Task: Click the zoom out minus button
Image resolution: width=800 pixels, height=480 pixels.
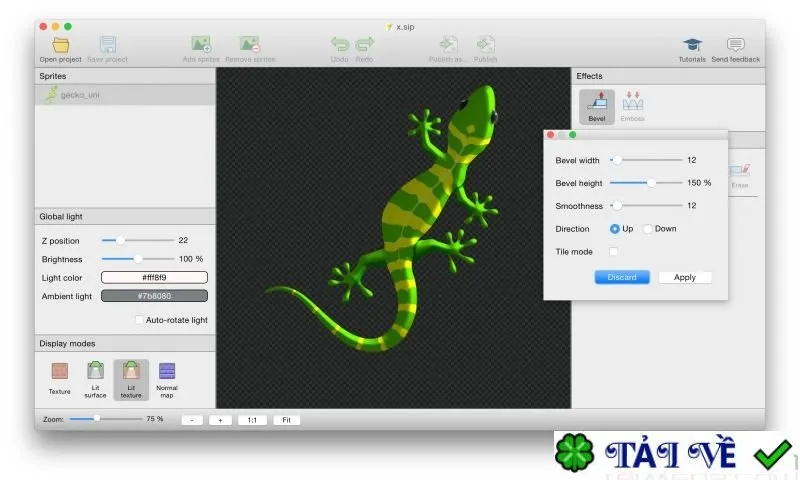Action: 192,420
